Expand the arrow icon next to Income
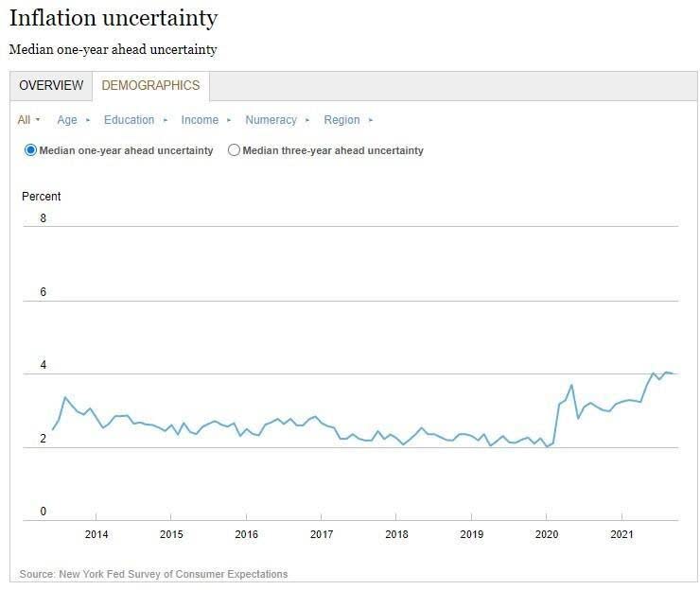Screen dimensions: 700x590 coord(230,121)
